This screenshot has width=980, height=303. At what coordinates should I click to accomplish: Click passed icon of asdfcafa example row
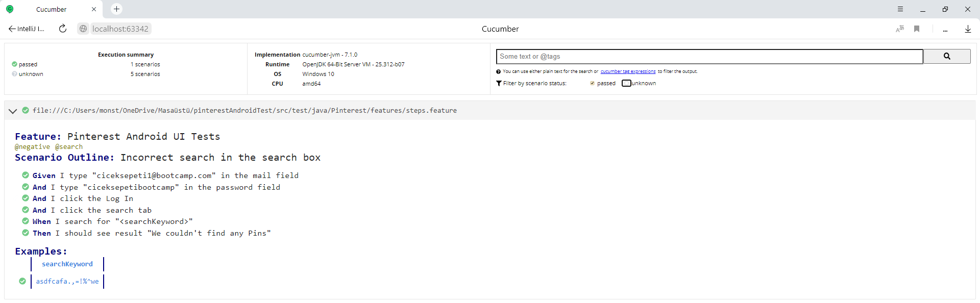click(x=22, y=281)
